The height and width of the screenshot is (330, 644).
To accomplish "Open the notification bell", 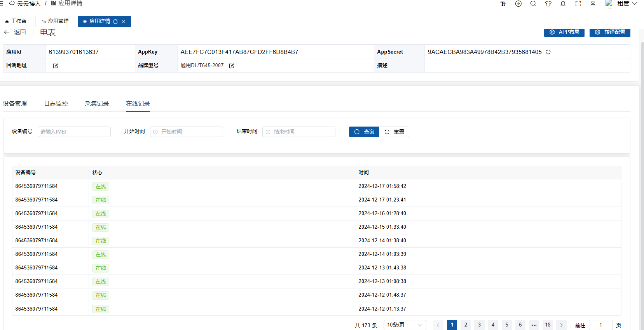I will (563, 3).
